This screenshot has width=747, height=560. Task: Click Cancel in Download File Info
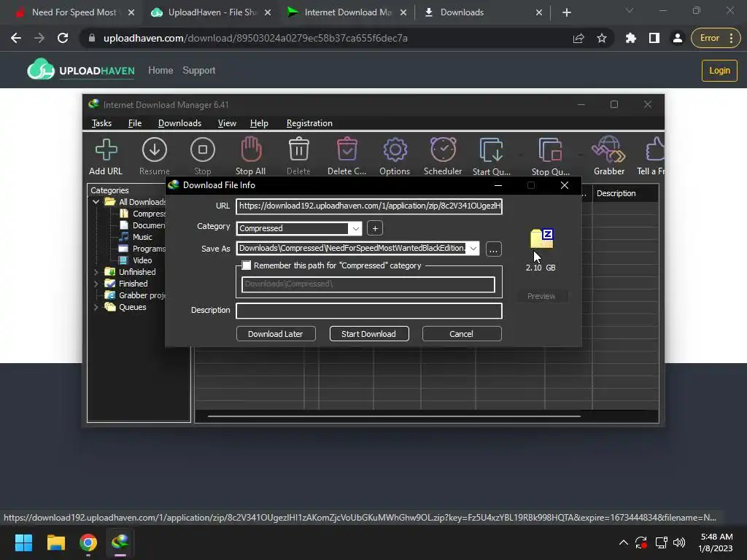click(x=462, y=334)
